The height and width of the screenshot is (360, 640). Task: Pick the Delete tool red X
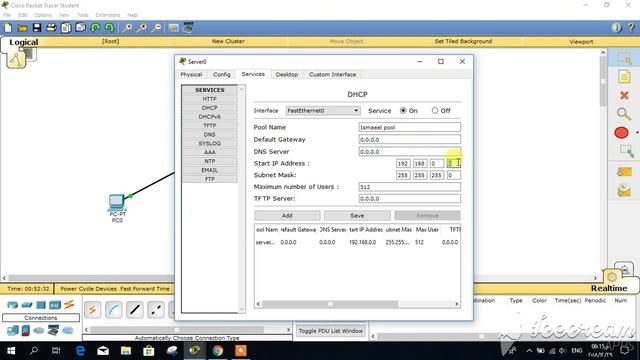point(624,96)
